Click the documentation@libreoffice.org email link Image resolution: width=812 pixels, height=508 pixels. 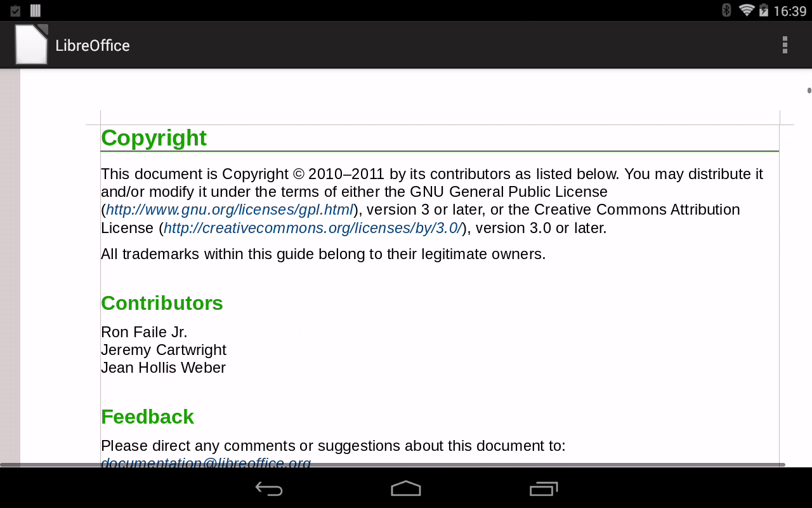tap(206, 463)
